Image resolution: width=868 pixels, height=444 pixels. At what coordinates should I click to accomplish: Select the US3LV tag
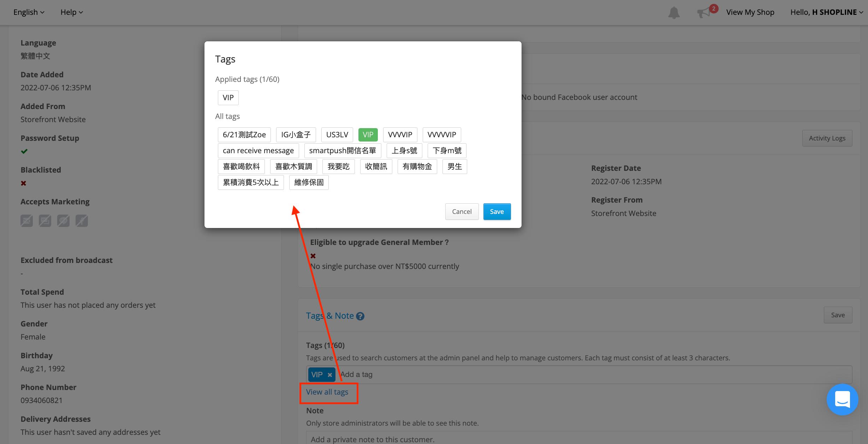pyautogui.click(x=337, y=134)
